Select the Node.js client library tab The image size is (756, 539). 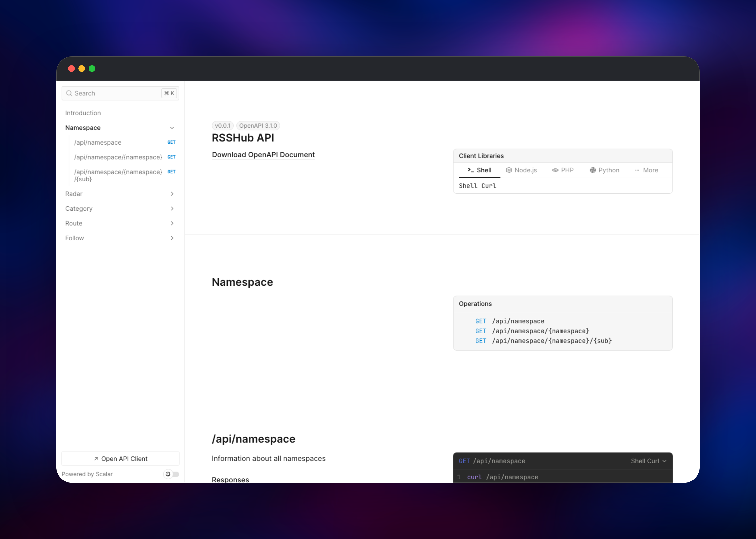pyautogui.click(x=521, y=170)
